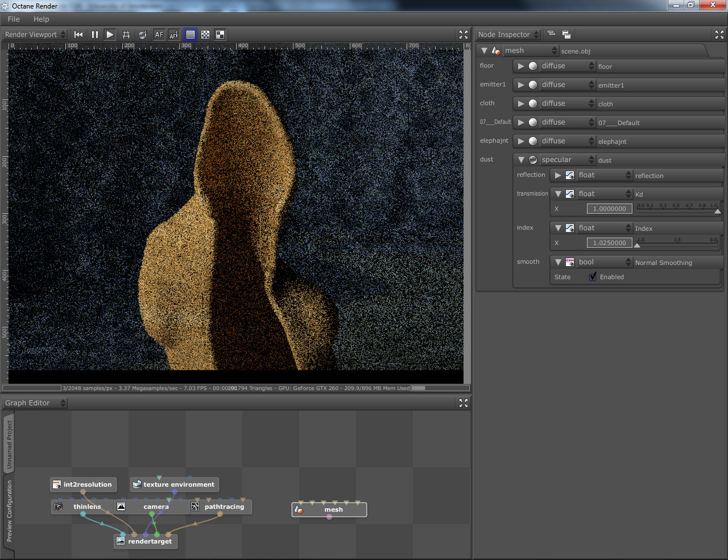The height and width of the screenshot is (560, 728).
Task: Click the viewport resolution lock (grid) icon
Action: coord(126,35)
